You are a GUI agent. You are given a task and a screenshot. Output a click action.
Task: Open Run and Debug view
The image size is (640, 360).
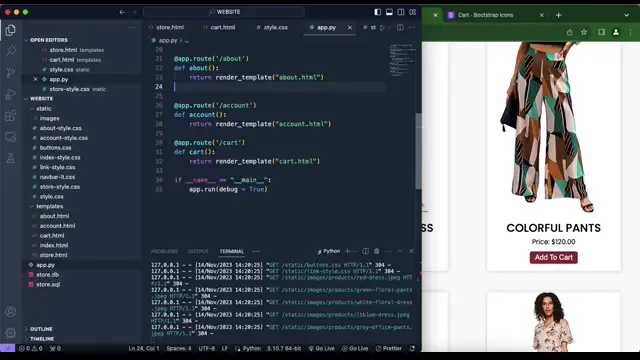tap(11, 94)
